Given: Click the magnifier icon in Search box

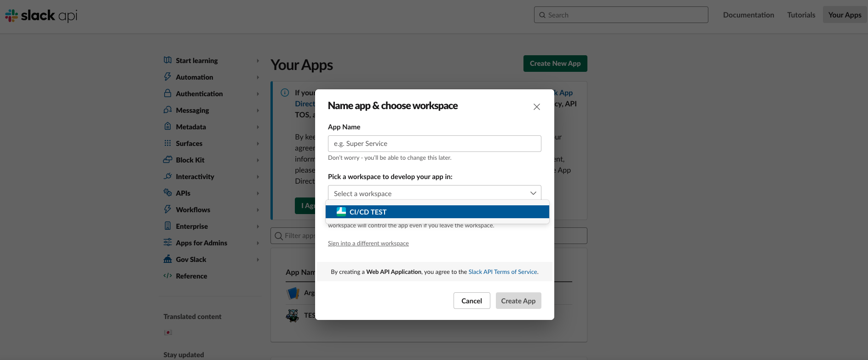Looking at the screenshot, I should tap(542, 15).
